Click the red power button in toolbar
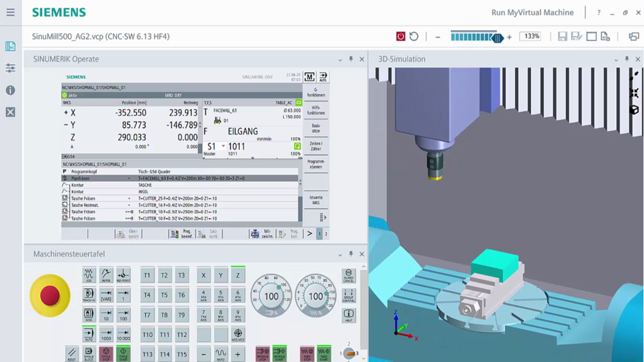Viewport: 644px width, 362px height. tap(400, 36)
